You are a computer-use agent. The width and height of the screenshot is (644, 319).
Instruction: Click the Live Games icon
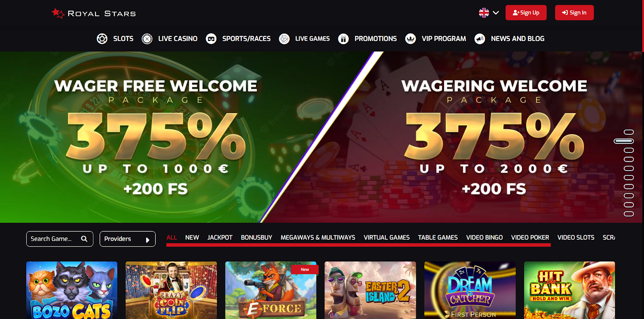pyautogui.click(x=284, y=39)
